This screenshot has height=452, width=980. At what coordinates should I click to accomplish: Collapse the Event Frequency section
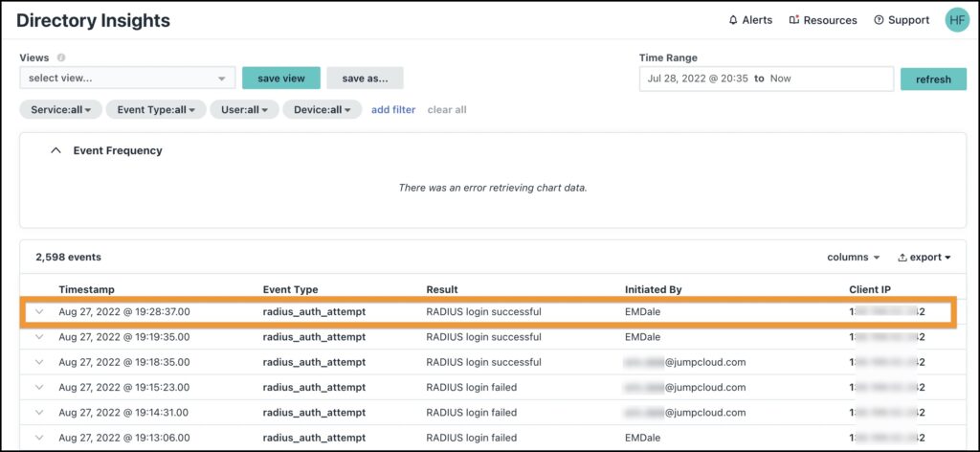point(56,150)
